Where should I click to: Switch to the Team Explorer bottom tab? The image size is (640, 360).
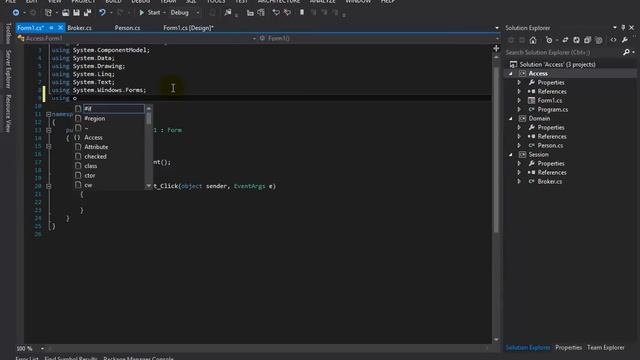606,348
